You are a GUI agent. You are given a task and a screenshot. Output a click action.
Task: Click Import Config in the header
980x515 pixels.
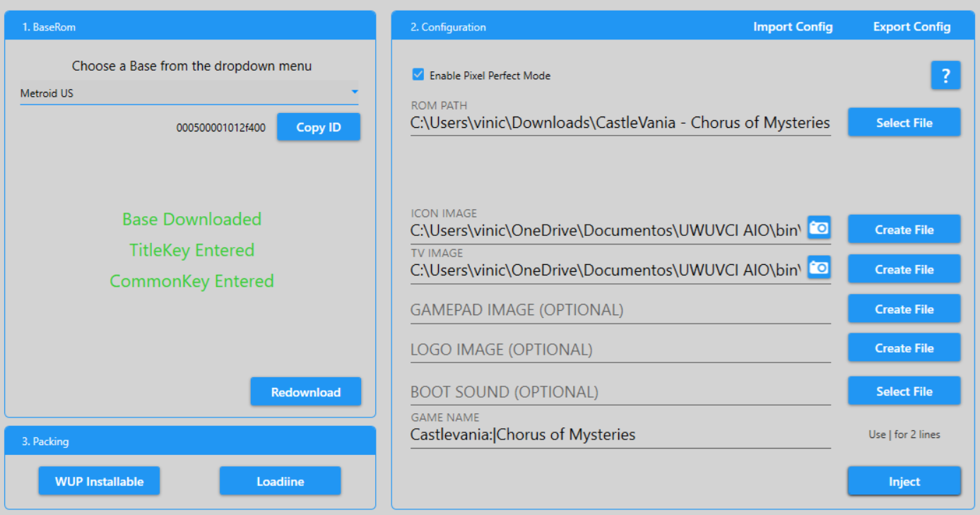[x=792, y=27]
